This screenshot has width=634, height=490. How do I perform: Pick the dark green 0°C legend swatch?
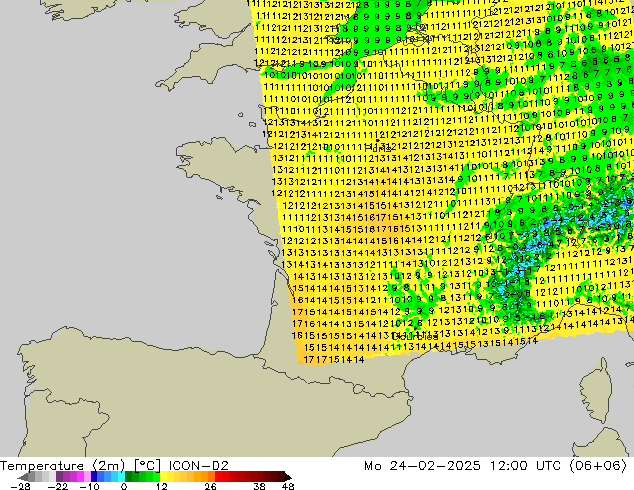pyautogui.click(x=129, y=477)
